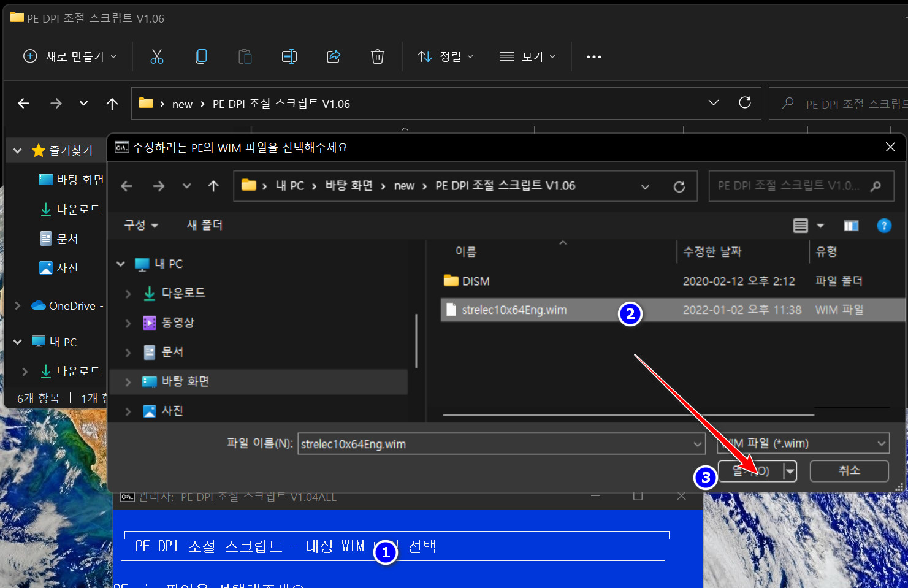
Task: Open the file name combo box dropdown
Action: point(698,443)
